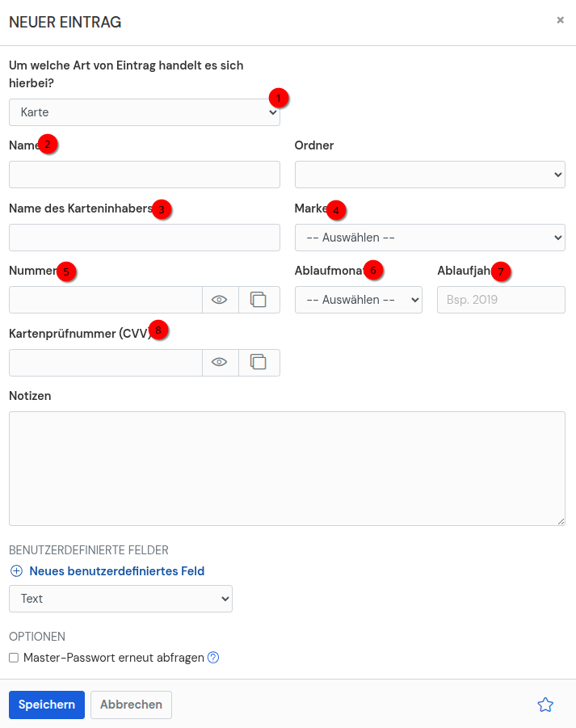This screenshot has height=728, width=576.
Task: Open the entry type dropdown showing Karte
Action: pyautogui.click(x=145, y=112)
